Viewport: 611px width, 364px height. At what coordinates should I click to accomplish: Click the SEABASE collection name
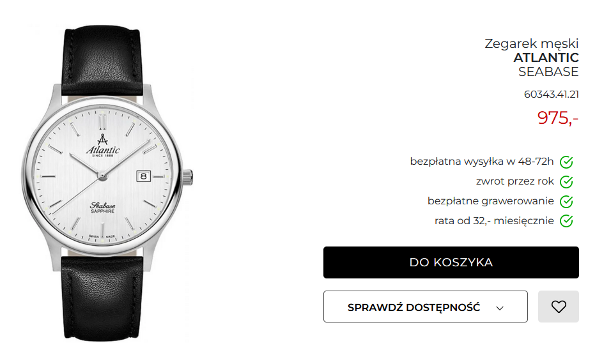[548, 72]
